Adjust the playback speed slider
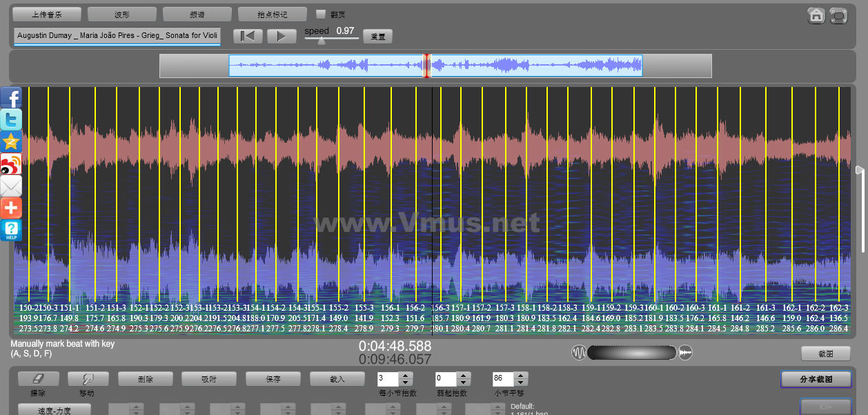Image resolution: width=868 pixels, height=415 pixels. 321,41
